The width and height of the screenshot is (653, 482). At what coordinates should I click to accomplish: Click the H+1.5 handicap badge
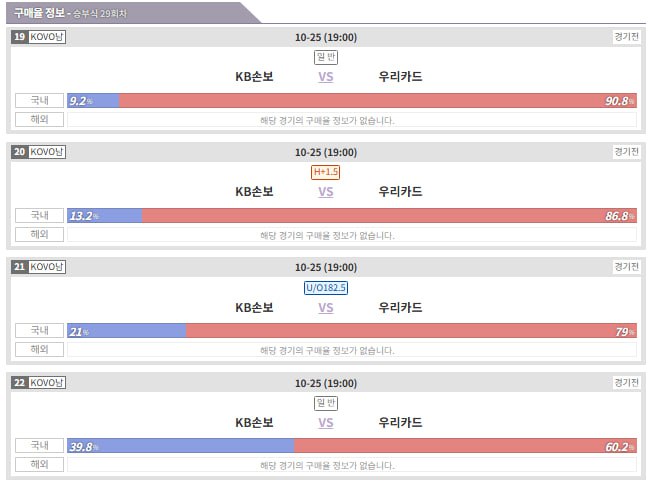326,172
